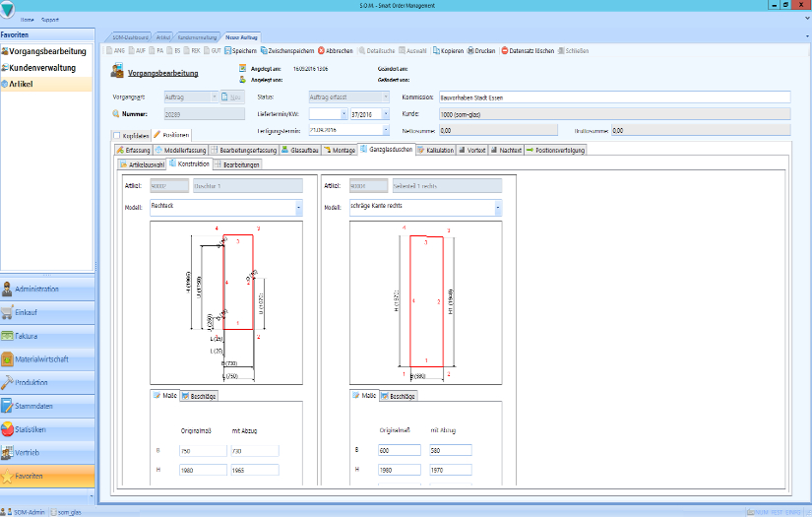Toggle the Kopfdaten checkbox
Screen dimensions: 812x517
click(x=118, y=135)
